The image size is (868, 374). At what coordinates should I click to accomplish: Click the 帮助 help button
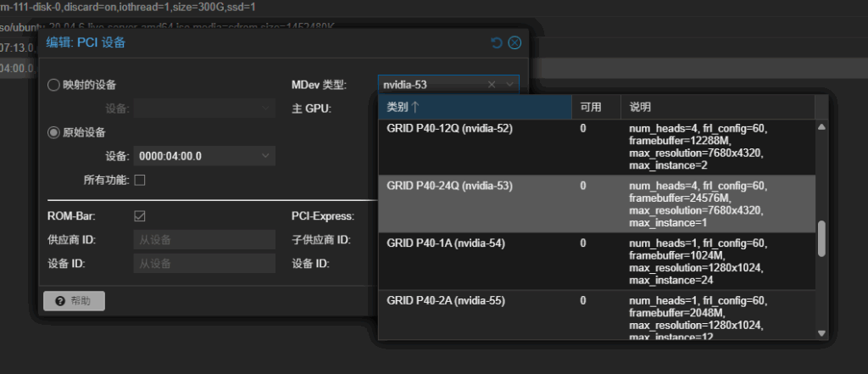(x=74, y=301)
